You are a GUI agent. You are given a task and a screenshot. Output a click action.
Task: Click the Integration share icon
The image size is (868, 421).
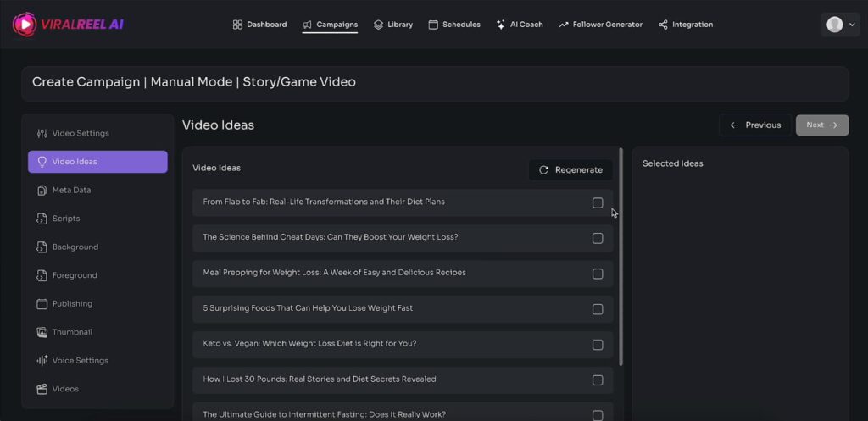[663, 25]
